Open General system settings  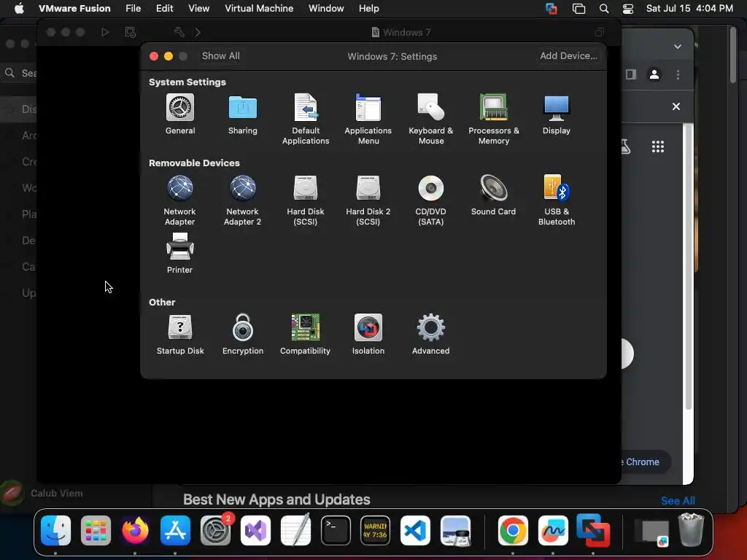180,114
